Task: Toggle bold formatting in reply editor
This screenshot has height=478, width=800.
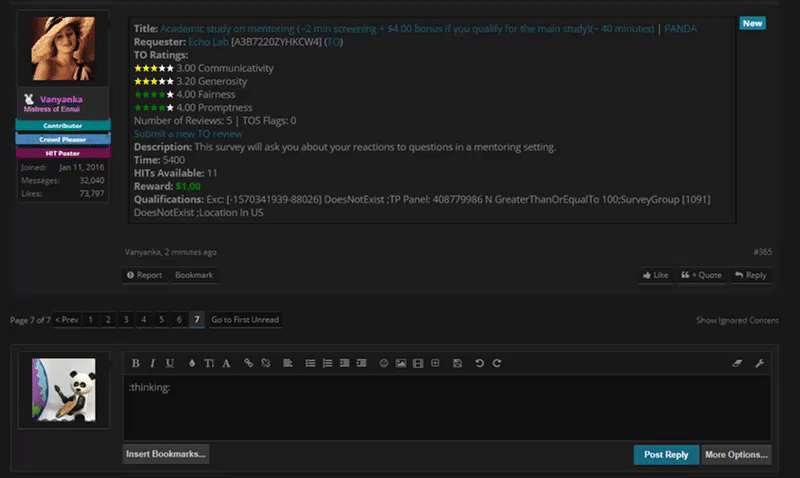Action: pos(135,363)
